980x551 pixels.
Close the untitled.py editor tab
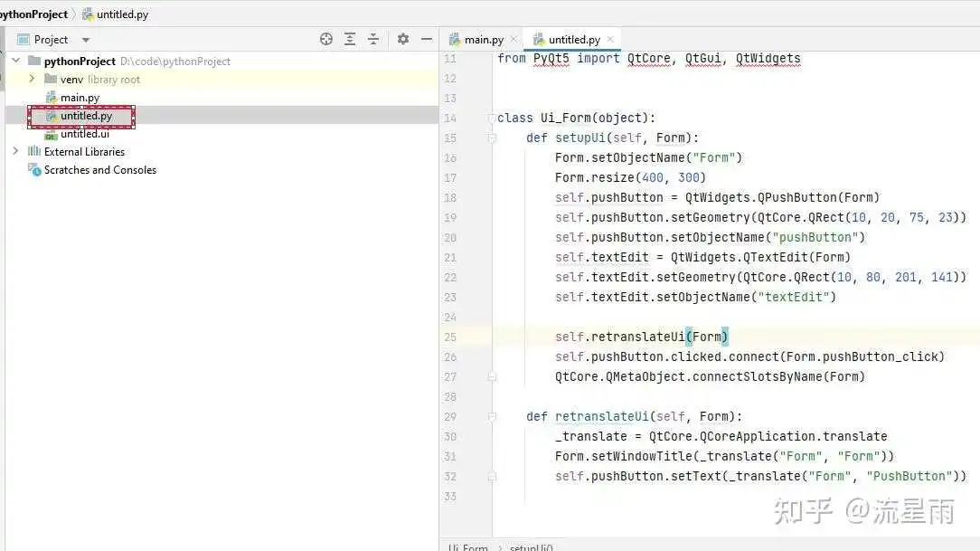[x=610, y=39]
